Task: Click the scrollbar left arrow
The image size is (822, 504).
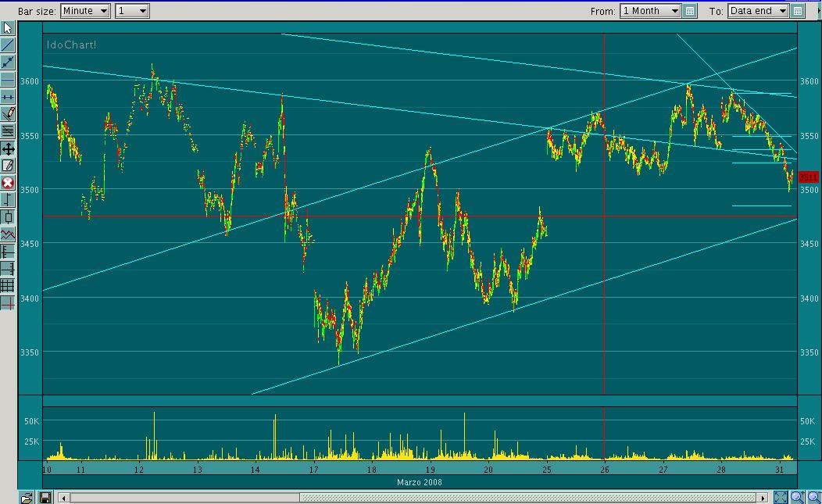Action: coord(63,498)
